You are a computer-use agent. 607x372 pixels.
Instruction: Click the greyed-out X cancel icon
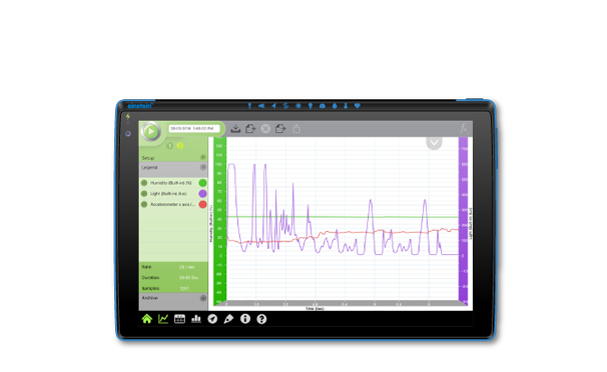(266, 129)
